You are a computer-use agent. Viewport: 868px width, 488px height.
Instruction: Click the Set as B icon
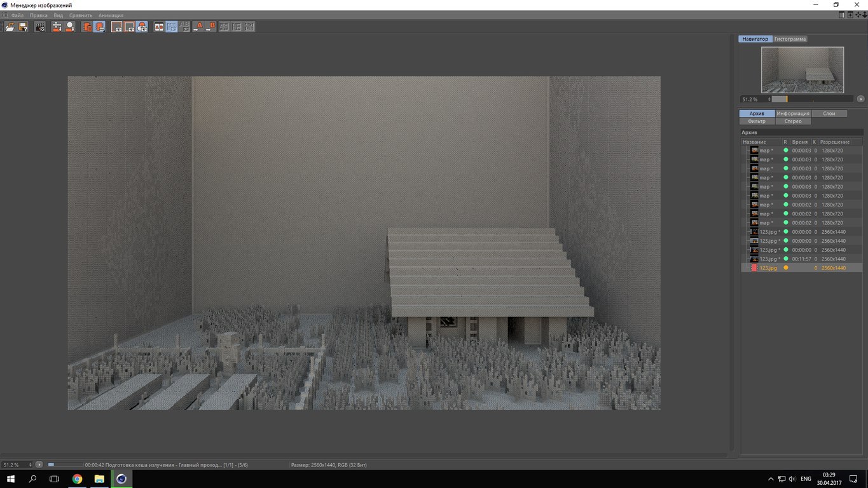pyautogui.click(x=211, y=27)
